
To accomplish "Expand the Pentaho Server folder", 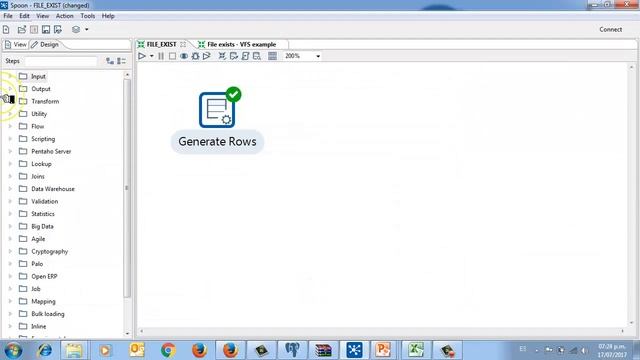I will click(x=10, y=151).
